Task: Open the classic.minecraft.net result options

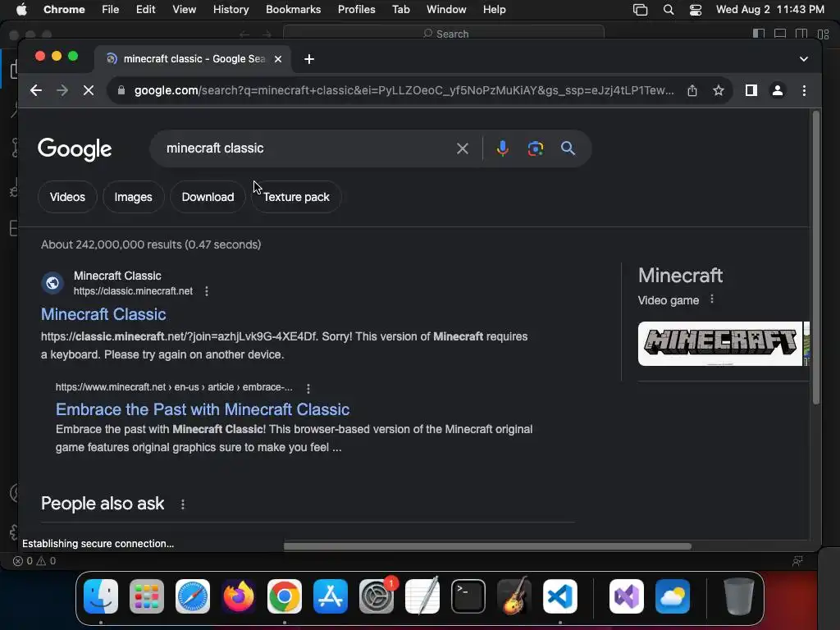Action: click(207, 291)
